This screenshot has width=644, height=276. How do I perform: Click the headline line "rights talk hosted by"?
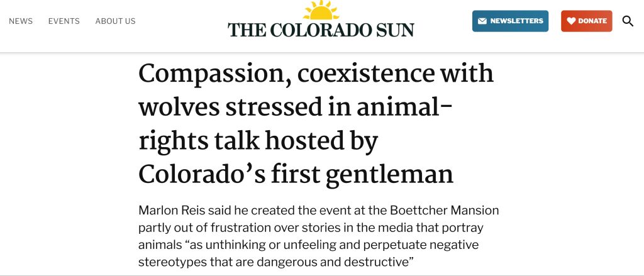tap(258, 141)
